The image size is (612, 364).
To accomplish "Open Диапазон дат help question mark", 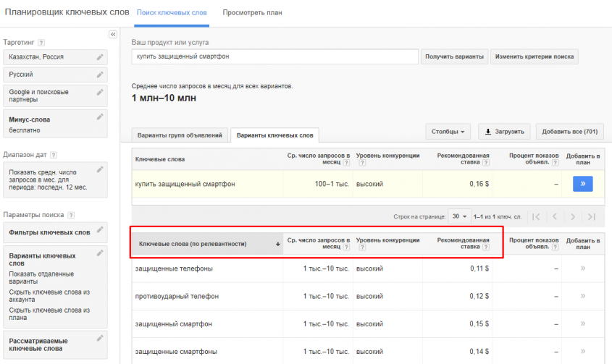I will [54, 155].
